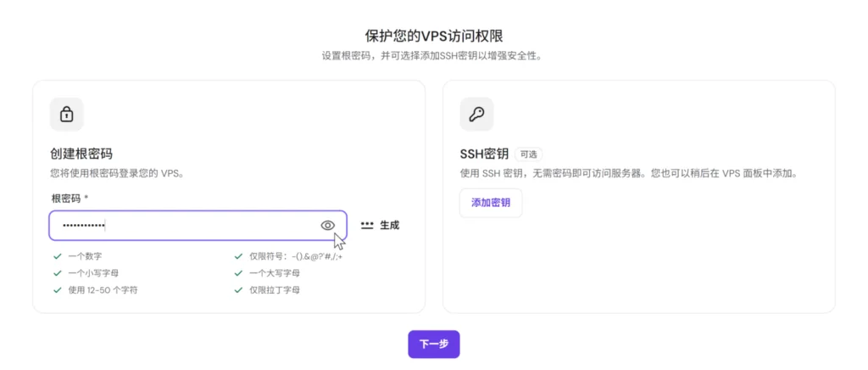Open 添加密钥 to add an SSH key
The width and height of the screenshot is (868, 370).
[491, 203]
